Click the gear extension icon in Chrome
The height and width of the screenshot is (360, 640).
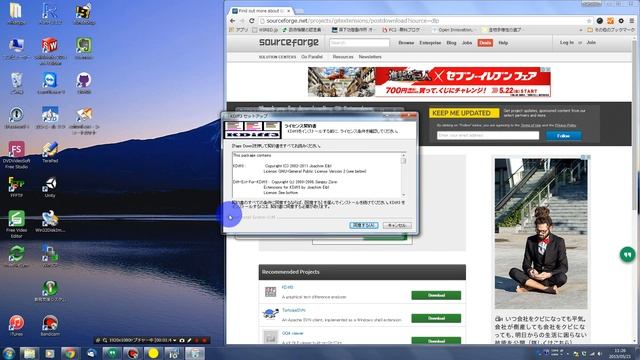tap(621, 21)
